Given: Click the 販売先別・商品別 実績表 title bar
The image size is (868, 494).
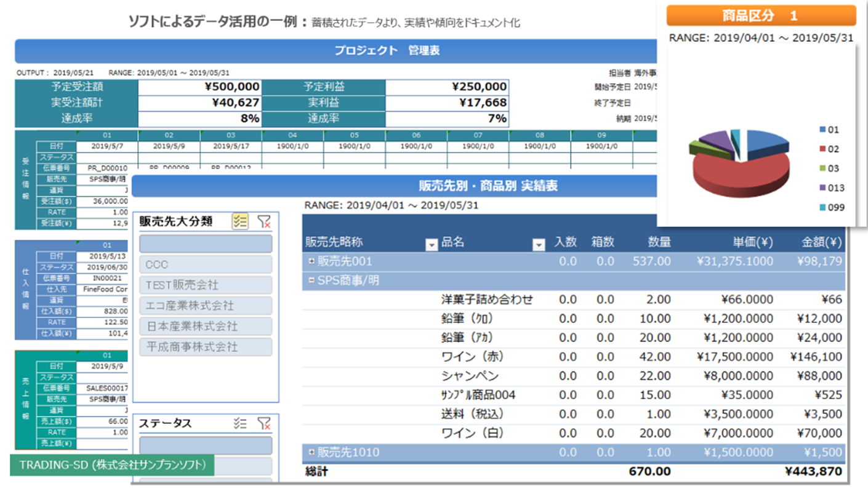Looking at the screenshot, I should 394,186.
